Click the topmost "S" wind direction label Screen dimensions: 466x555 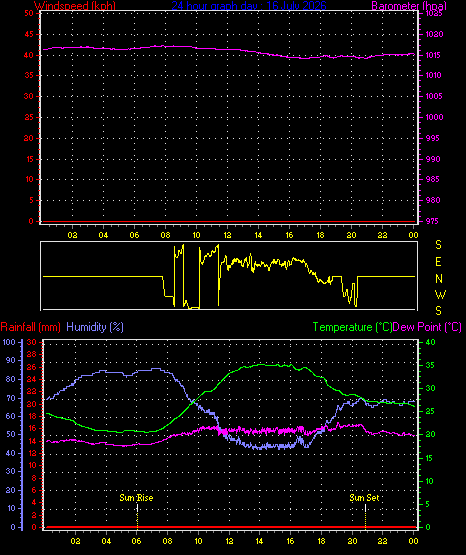[x=438, y=245]
